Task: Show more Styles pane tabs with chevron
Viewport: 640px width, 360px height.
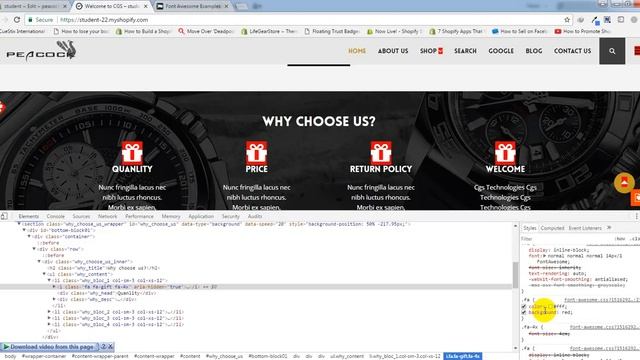Action: (609, 228)
